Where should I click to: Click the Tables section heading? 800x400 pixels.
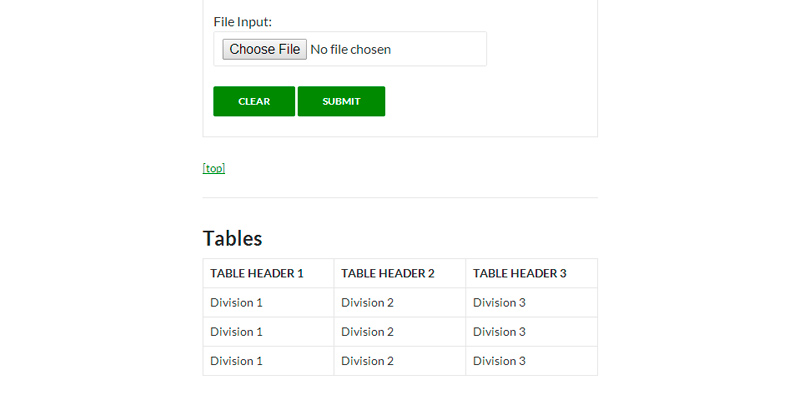pos(232,238)
